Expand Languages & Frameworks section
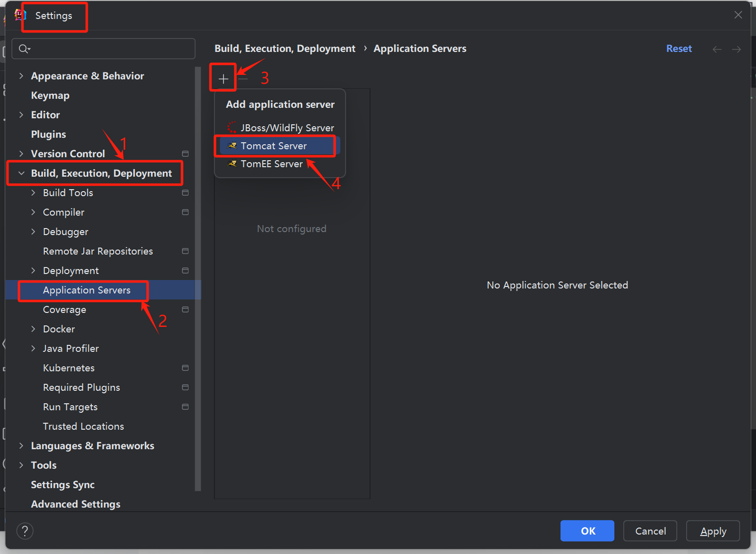The height and width of the screenshot is (554, 756). (21, 446)
